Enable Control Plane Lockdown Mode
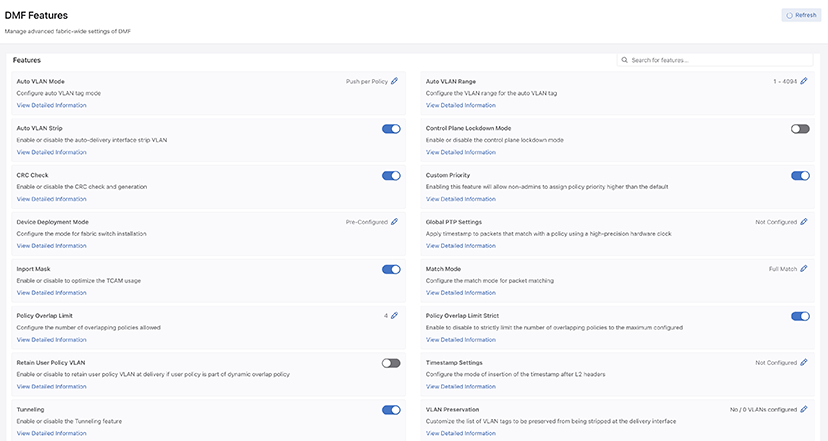This screenshot has height=441, width=828. click(x=800, y=129)
